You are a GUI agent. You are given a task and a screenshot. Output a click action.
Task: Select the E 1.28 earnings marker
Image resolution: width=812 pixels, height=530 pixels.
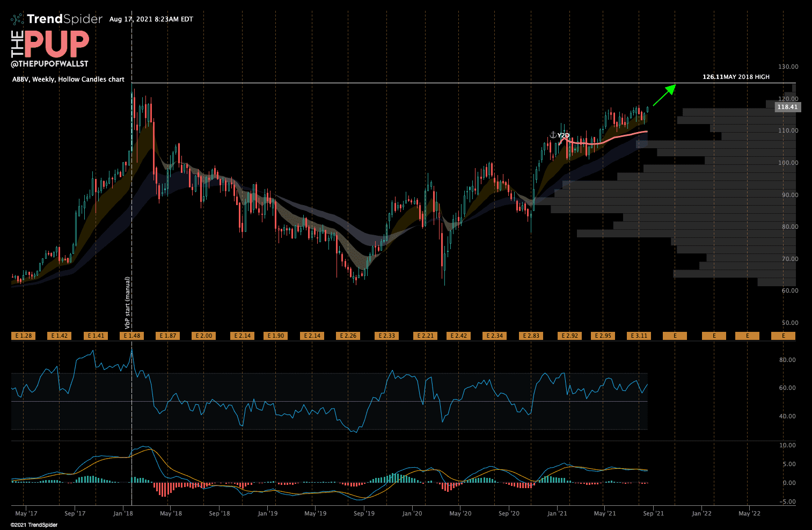[x=23, y=336]
